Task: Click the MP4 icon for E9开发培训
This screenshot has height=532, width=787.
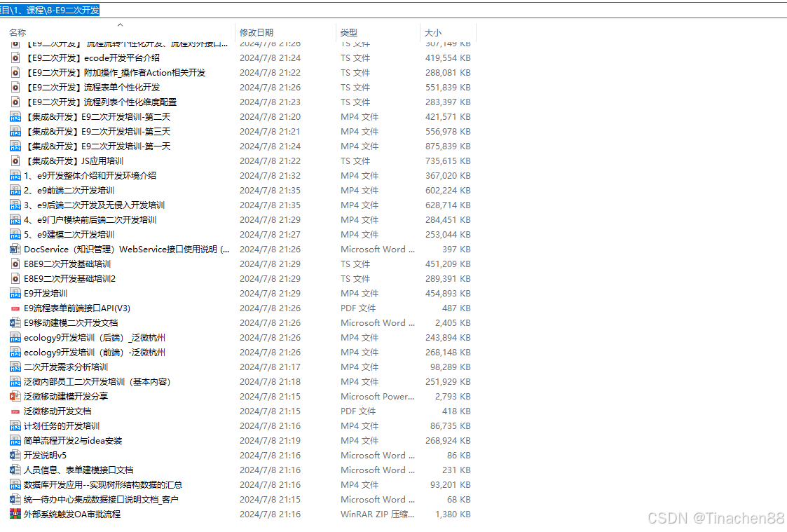Action: pyautogui.click(x=15, y=294)
